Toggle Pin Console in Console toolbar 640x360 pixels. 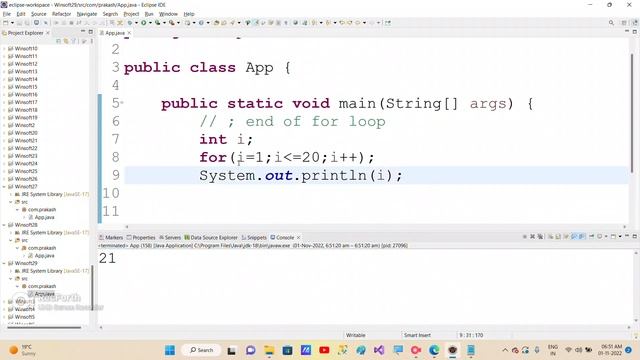pos(591,236)
